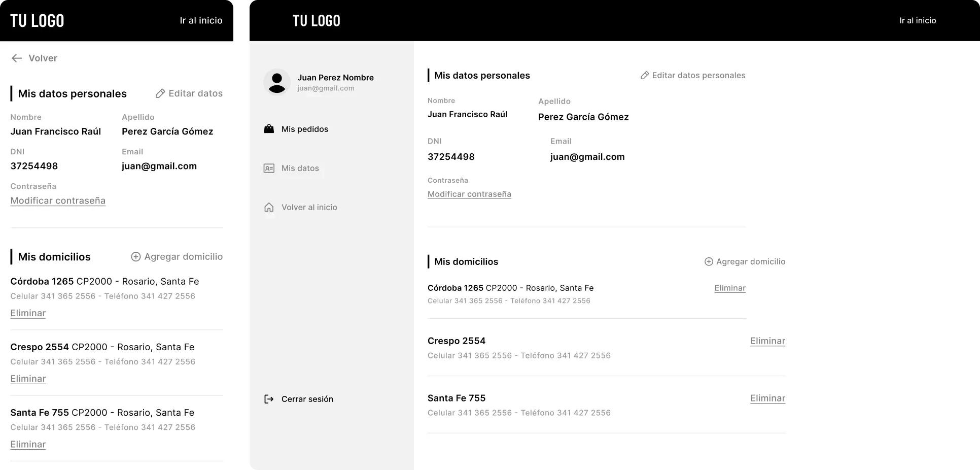Click the plus-circle icon in desktop Agregar domicilio
The width and height of the screenshot is (980, 470).
coord(709,262)
